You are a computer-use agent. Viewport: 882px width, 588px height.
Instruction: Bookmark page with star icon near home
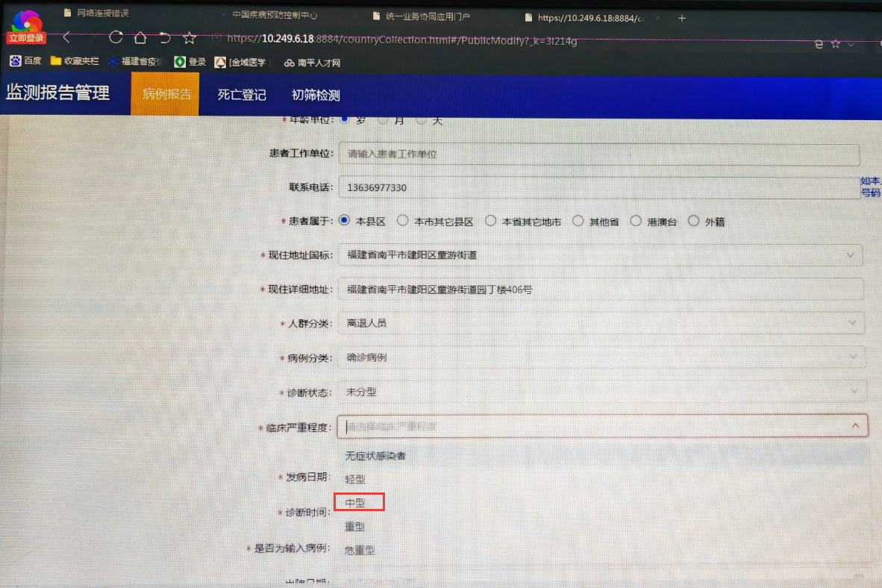(x=190, y=38)
